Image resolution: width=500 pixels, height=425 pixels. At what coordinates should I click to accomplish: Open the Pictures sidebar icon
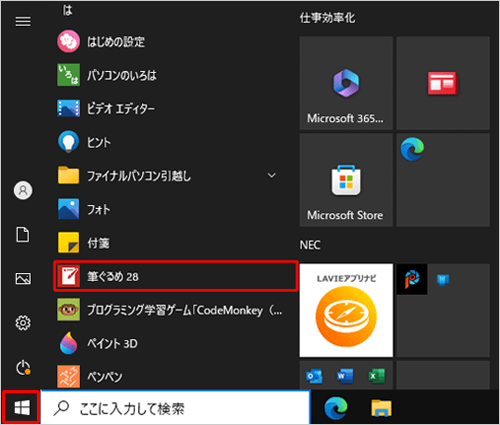tap(23, 278)
